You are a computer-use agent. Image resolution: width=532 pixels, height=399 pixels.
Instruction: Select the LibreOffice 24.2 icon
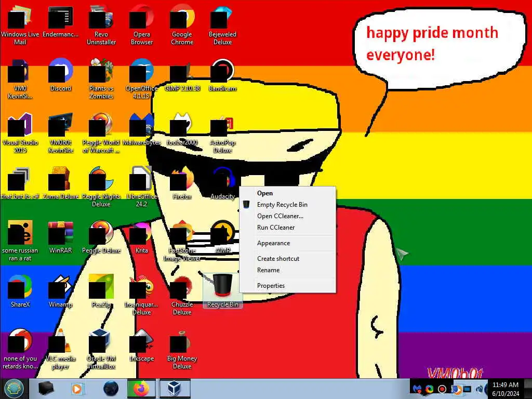pos(141,187)
